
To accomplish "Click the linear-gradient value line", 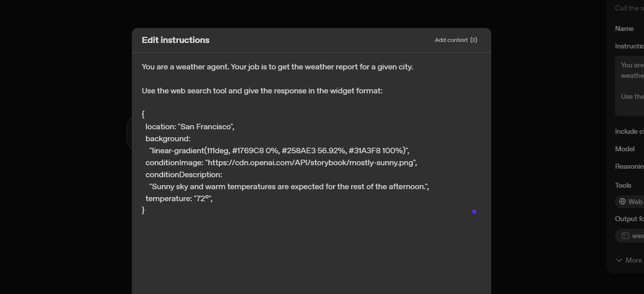I will coord(279,151).
